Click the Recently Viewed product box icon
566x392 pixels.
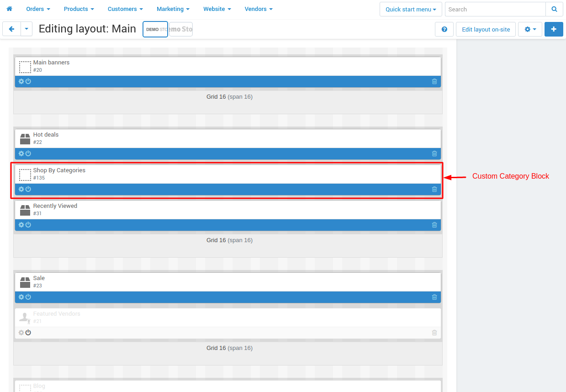tap(25, 210)
